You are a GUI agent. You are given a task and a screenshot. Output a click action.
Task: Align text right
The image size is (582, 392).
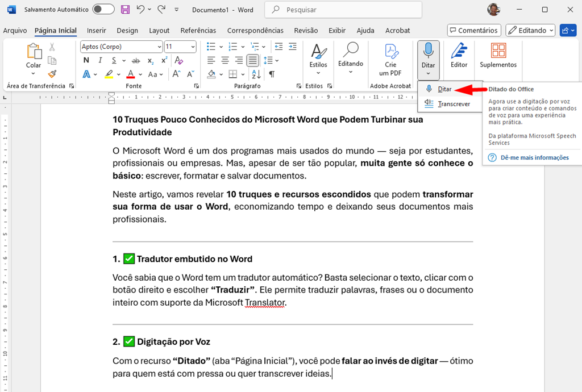[239, 60]
